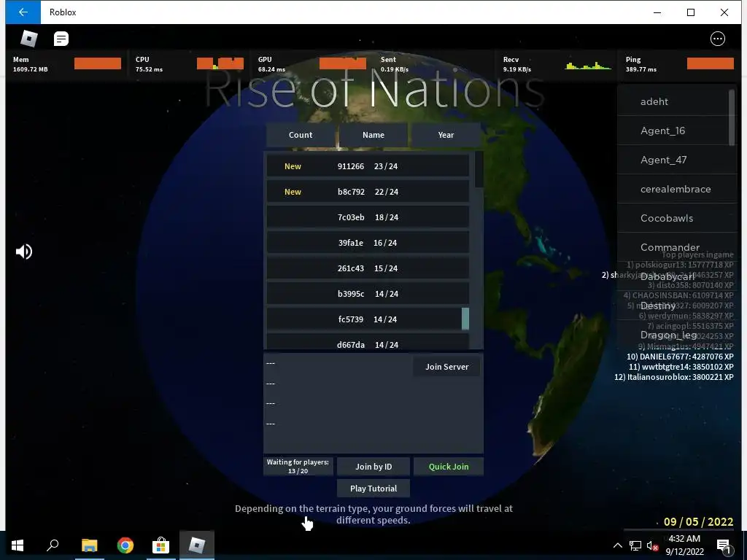Open the Windows Start menu
The image size is (747, 560).
click(x=18, y=545)
